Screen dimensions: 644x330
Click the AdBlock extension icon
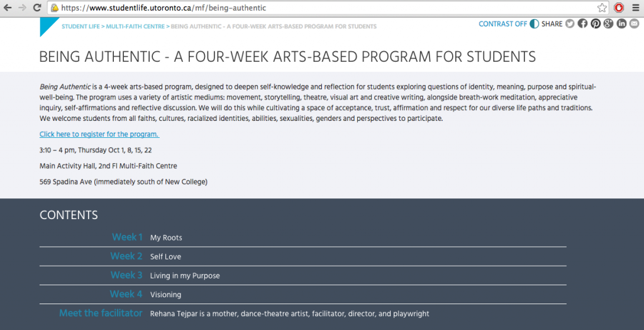coord(619,8)
